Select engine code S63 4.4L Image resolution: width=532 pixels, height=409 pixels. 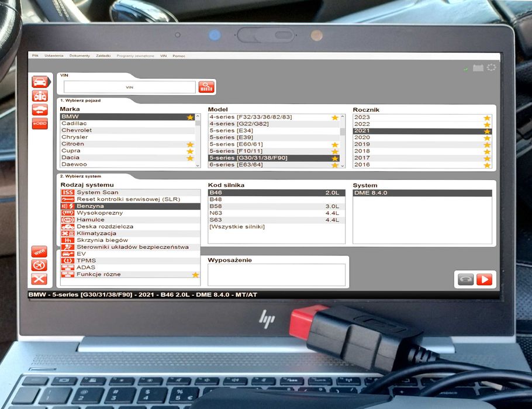(x=277, y=220)
